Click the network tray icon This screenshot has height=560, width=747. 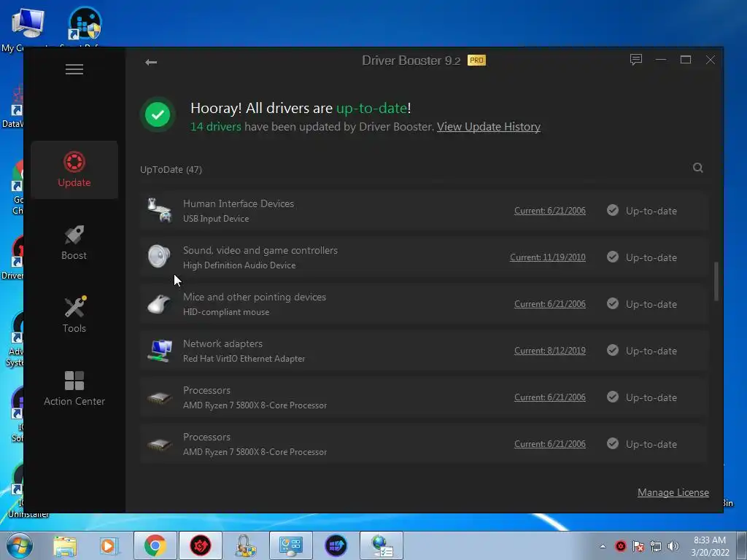656,546
